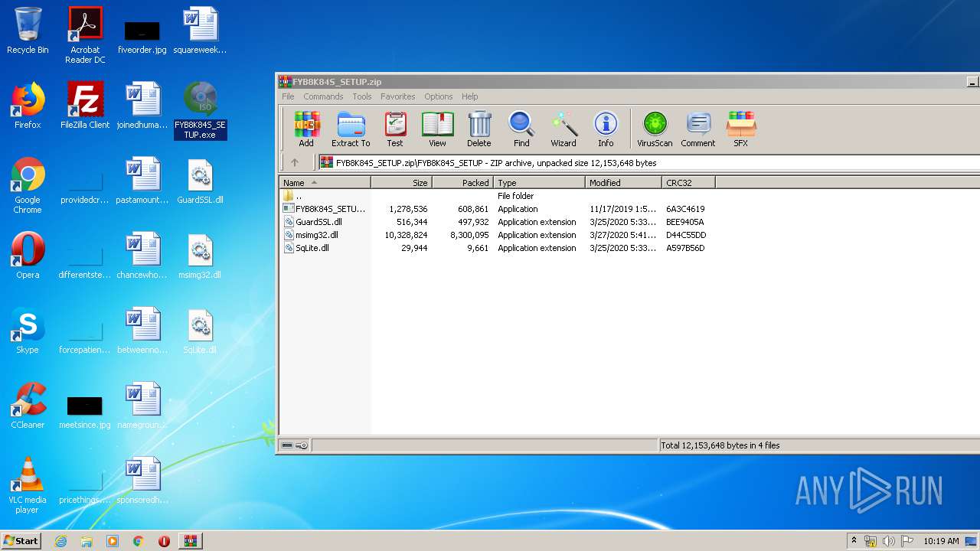The width and height of the screenshot is (980, 551).
Task: Open the Start menu
Action: (21, 540)
